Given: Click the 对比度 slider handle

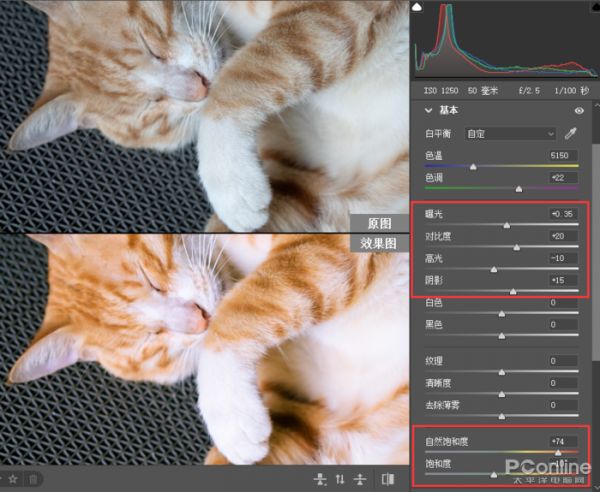Looking at the screenshot, I should point(516,246).
